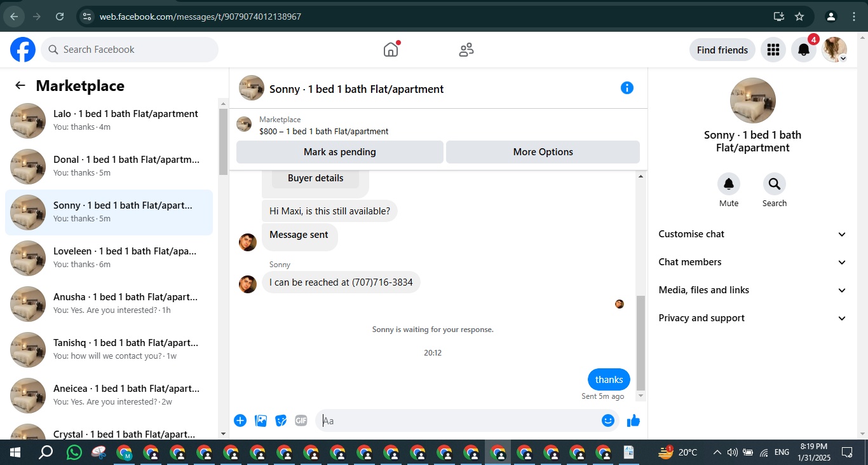Go back using the Marketplace arrow
The image size is (868, 465).
[x=20, y=86]
